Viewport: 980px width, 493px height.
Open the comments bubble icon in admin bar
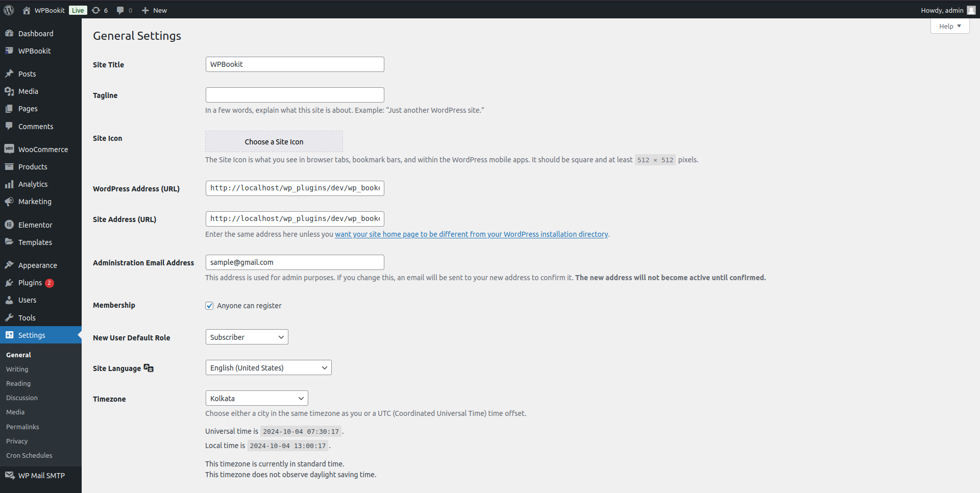click(x=120, y=10)
